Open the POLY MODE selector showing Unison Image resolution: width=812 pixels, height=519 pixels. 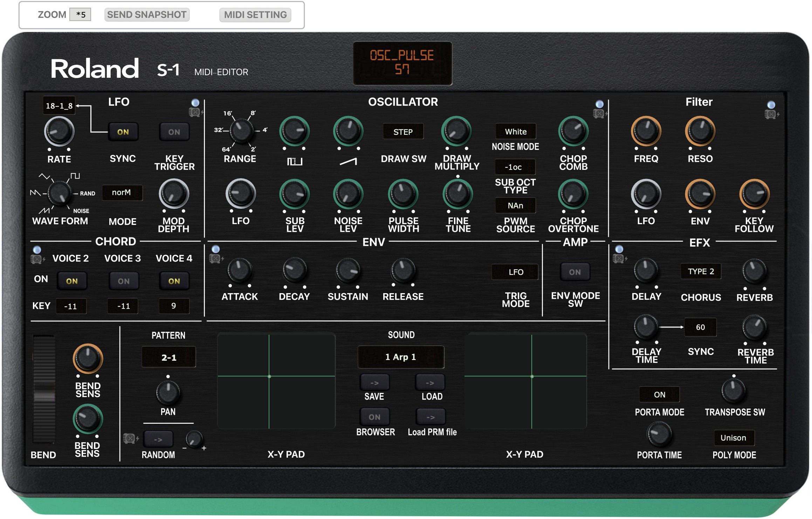[x=734, y=438]
